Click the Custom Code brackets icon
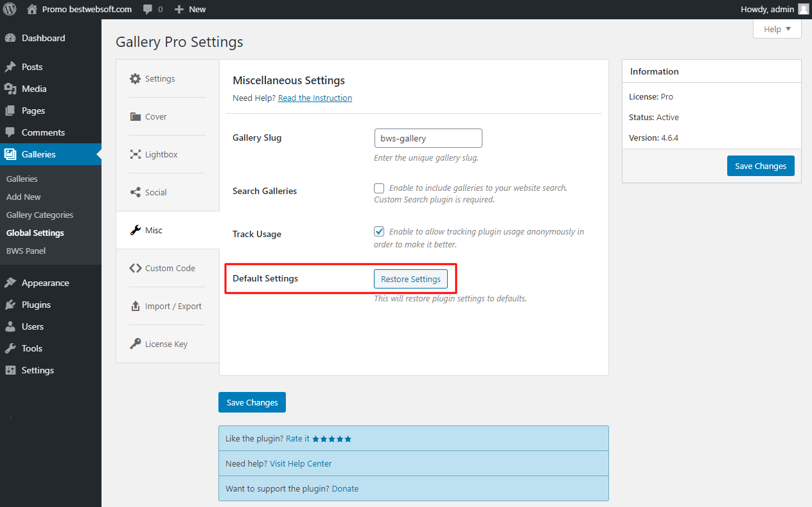Screen dimensions: 812x507 [135, 268]
